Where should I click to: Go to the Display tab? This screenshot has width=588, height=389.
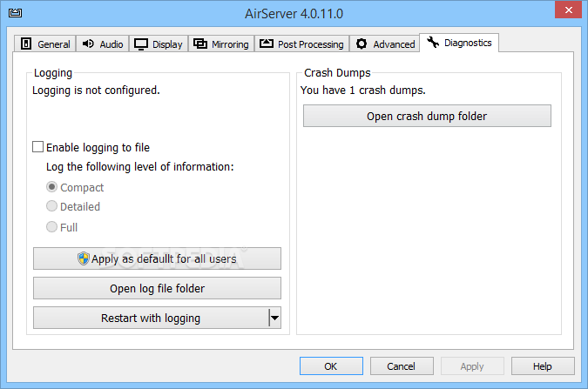tap(159, 44)
